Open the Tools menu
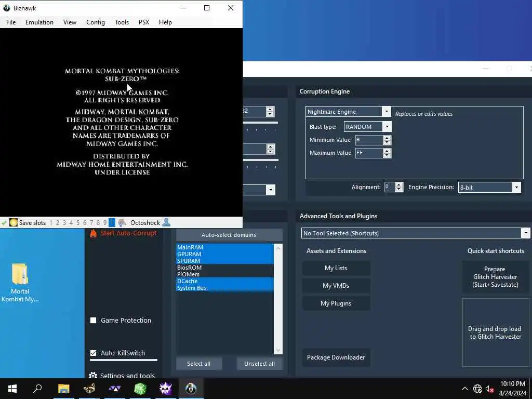 click(x=122, y=22)
